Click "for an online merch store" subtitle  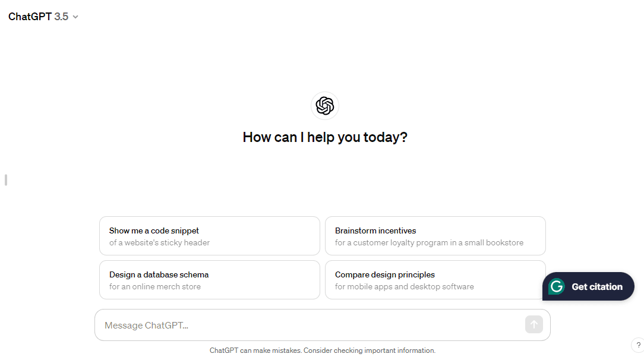click(x=155, y=286)
